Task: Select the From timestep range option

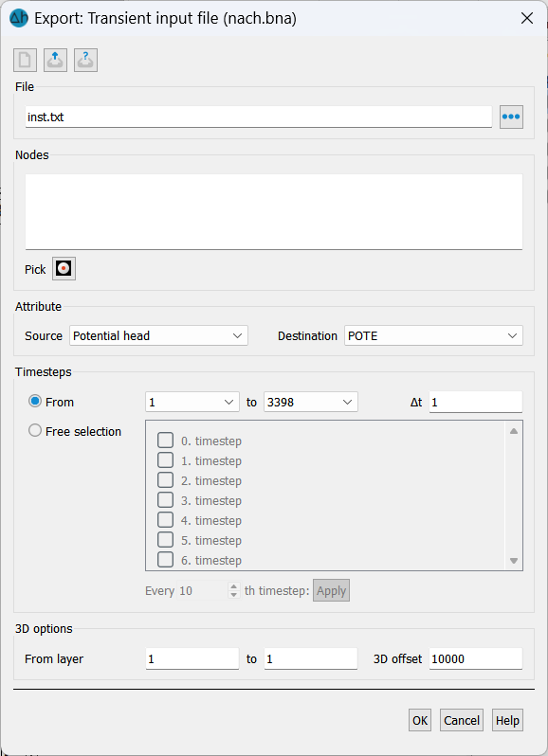Action: [35, 401]
